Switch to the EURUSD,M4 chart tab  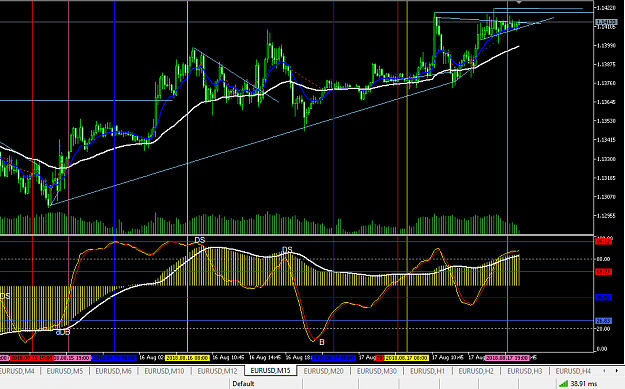point(17,371)
